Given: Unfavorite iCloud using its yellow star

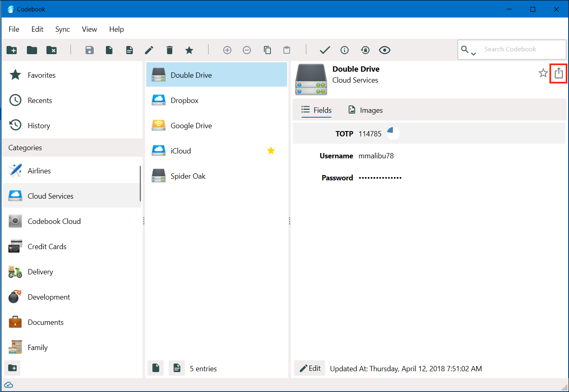Looking at the screenshot, I should coord(271,151).
